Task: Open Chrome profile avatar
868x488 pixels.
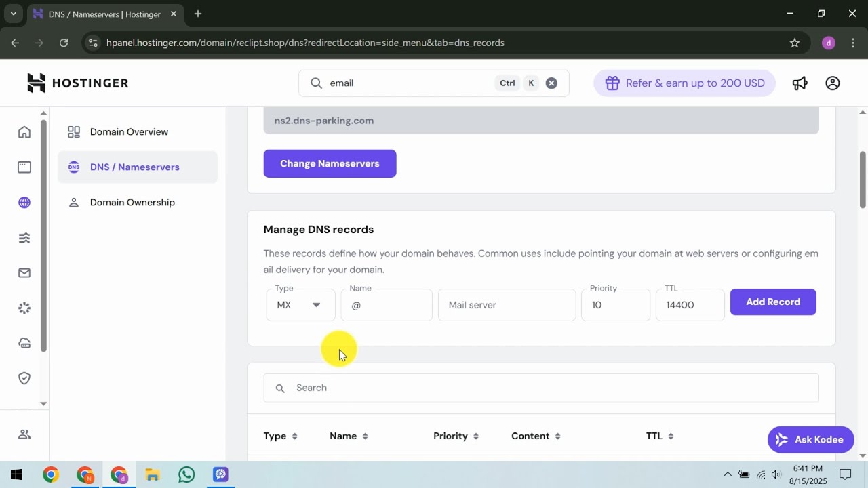Action: pos(828,43)
